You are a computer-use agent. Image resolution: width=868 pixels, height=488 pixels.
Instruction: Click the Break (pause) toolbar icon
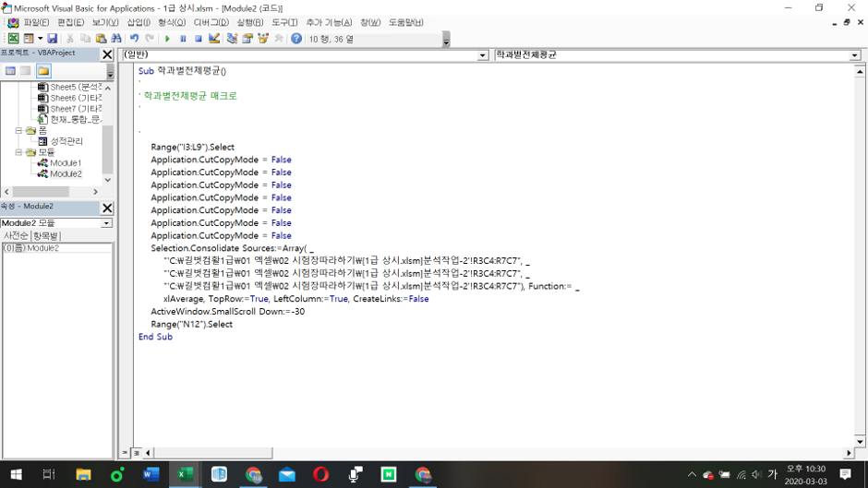click(x=183, y=39)
